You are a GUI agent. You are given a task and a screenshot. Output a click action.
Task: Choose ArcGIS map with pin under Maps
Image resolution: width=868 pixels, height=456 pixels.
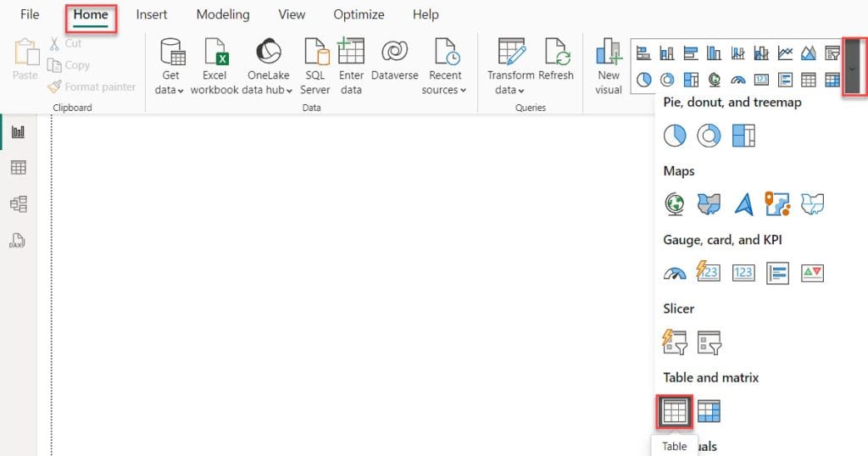click(x=778, y=204)
